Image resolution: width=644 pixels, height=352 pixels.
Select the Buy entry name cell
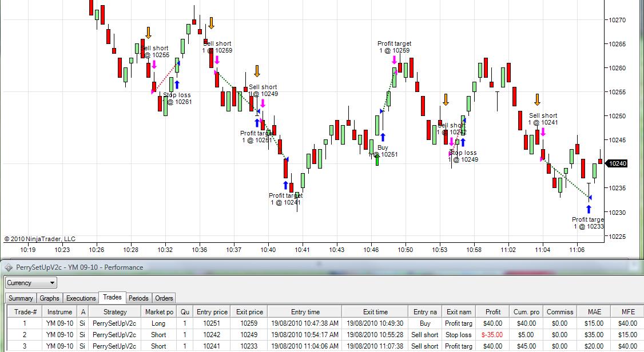[425, 323]
